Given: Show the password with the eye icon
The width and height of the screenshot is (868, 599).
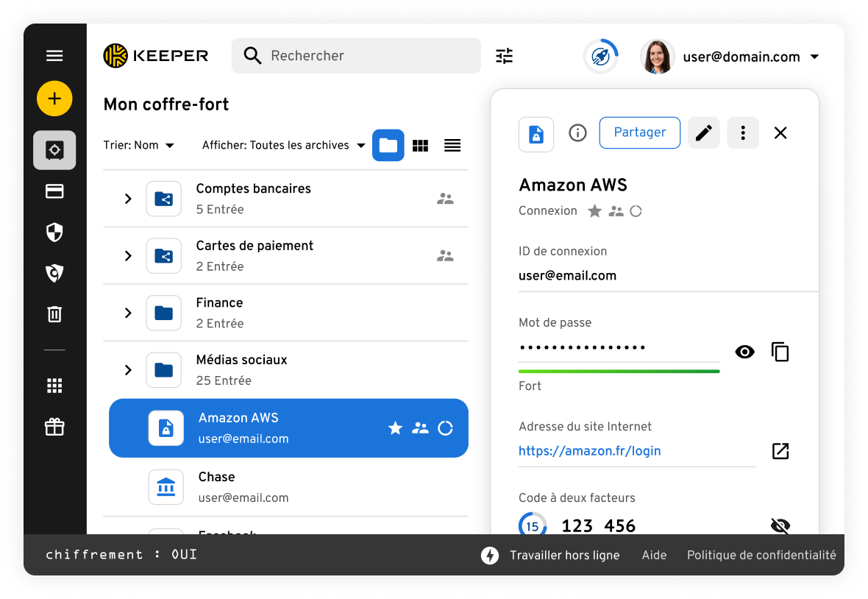Looking at the screenshot, I should (x=744, y=352).
